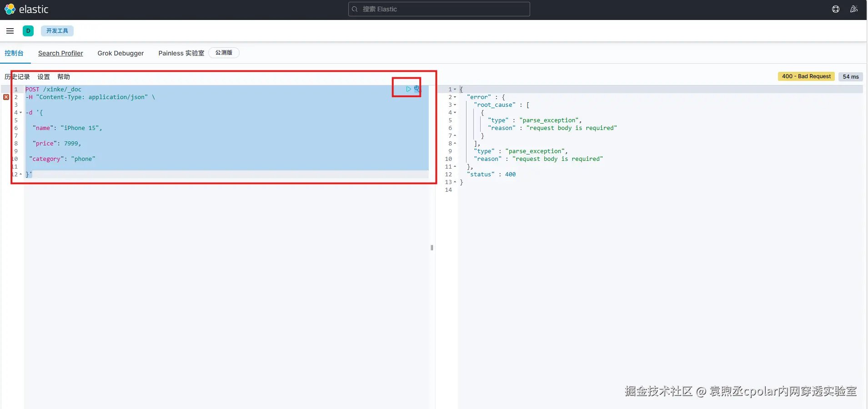Open the Grok Debugger tab
This screenshot has width=868, height=409.
120,53
